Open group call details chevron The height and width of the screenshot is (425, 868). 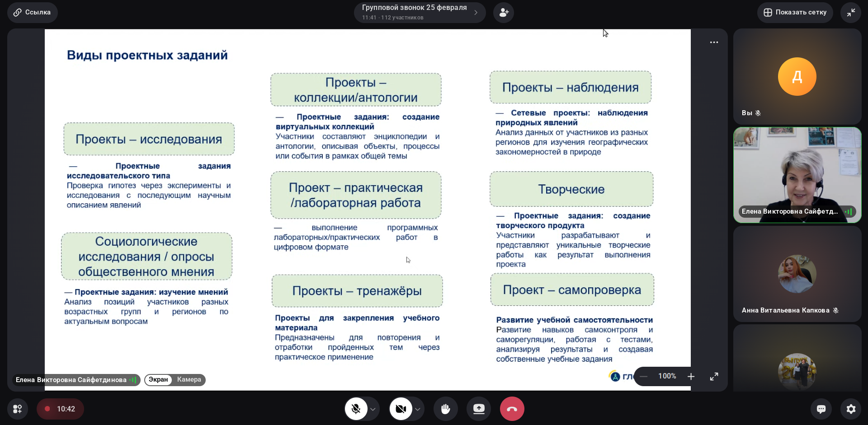click(476, 13)
